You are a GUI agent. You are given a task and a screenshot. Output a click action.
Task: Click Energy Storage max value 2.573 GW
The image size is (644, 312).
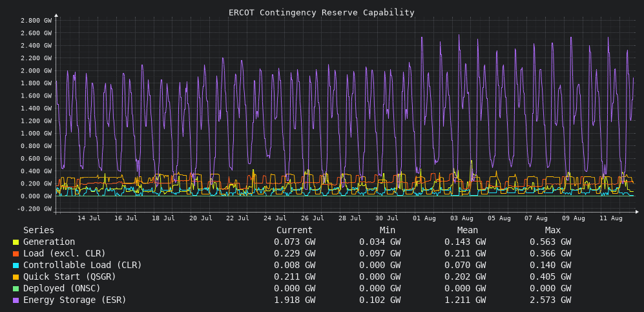click(550, 300)
